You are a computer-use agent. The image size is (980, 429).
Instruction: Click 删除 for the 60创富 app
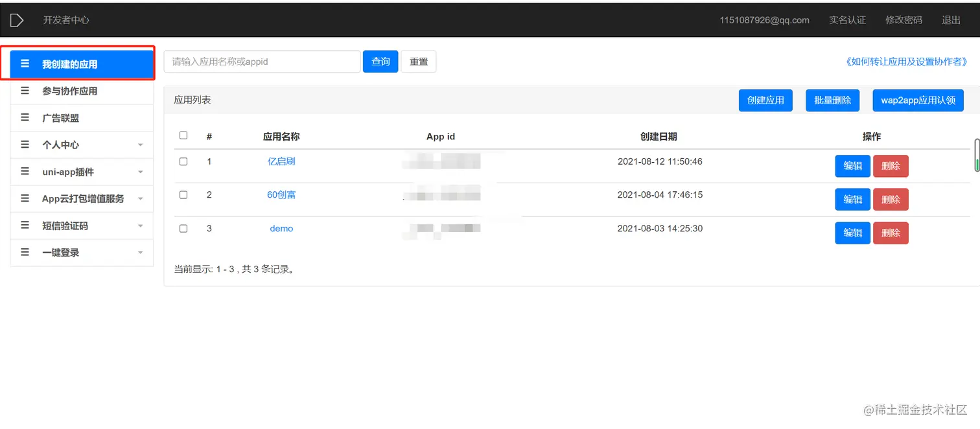[x=891, y=200]
